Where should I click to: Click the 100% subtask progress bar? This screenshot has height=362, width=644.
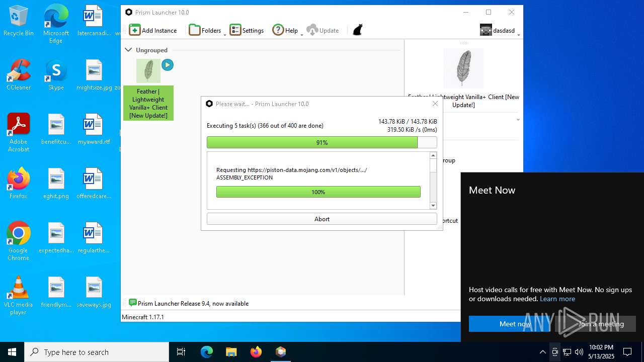coord(318,192)
